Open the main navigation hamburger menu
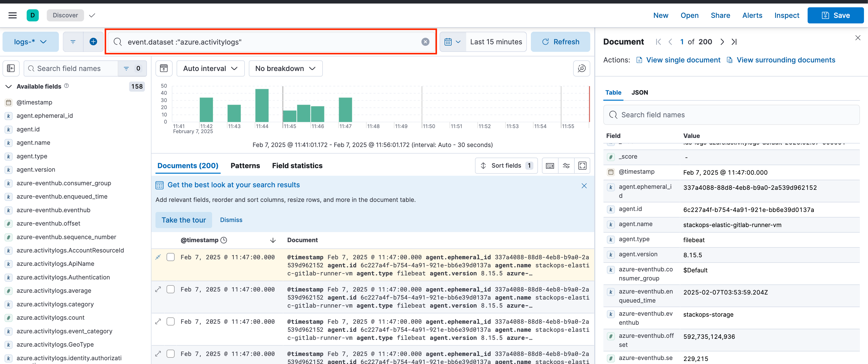This screenshot has width=868, height=364. [13, 15]
